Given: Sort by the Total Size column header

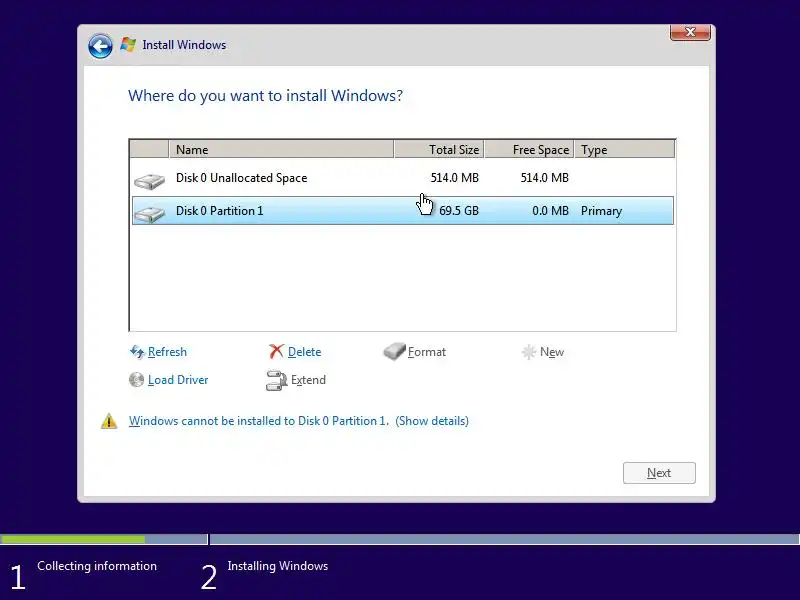Looking at the screenshot, I should pos(439,149).
